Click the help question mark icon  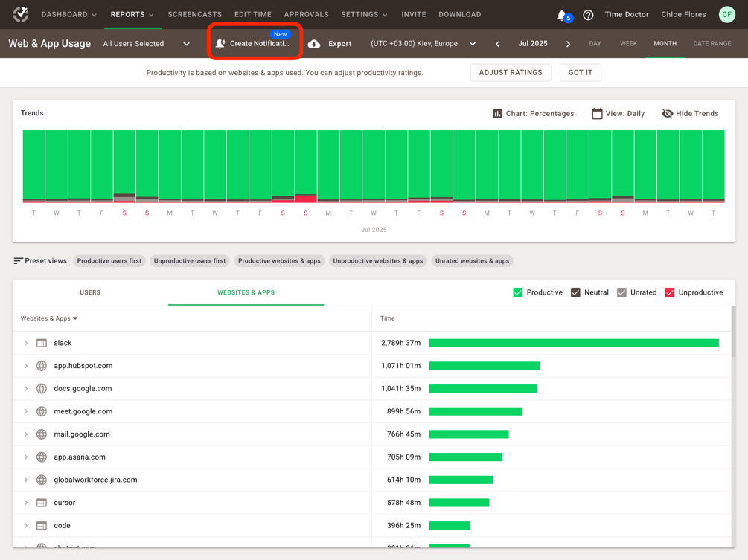click(x=588, y=15)
